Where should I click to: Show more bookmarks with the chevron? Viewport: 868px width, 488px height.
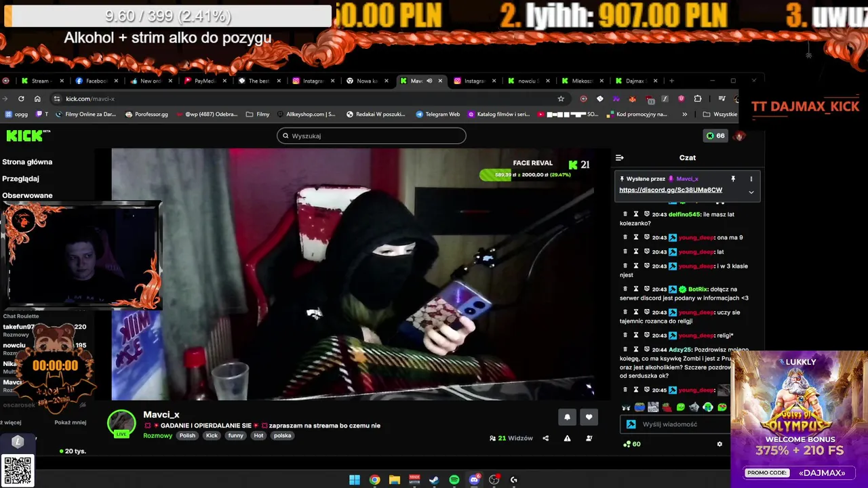click(x=684, y=114)
